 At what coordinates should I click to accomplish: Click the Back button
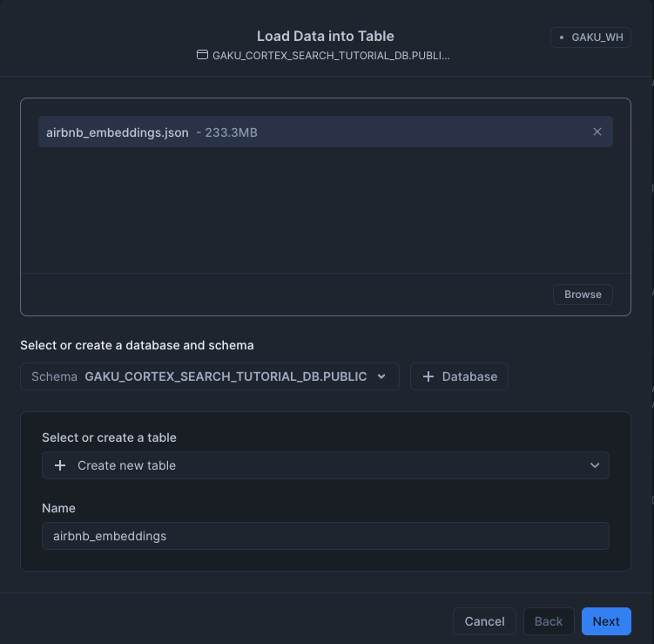(x=549, y=621)
